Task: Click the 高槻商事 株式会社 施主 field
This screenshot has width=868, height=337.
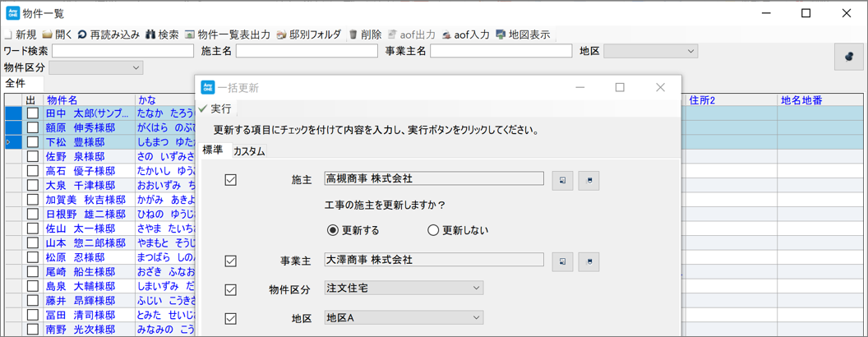Action: (x=434, y=178)
